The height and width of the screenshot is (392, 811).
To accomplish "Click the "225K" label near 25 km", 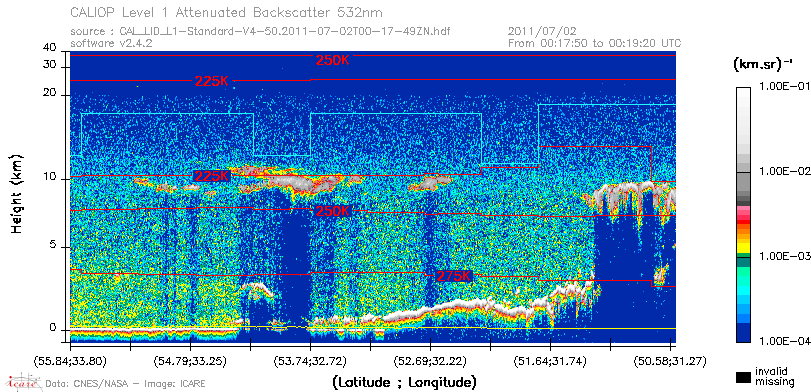I will [x=212, y=81].
